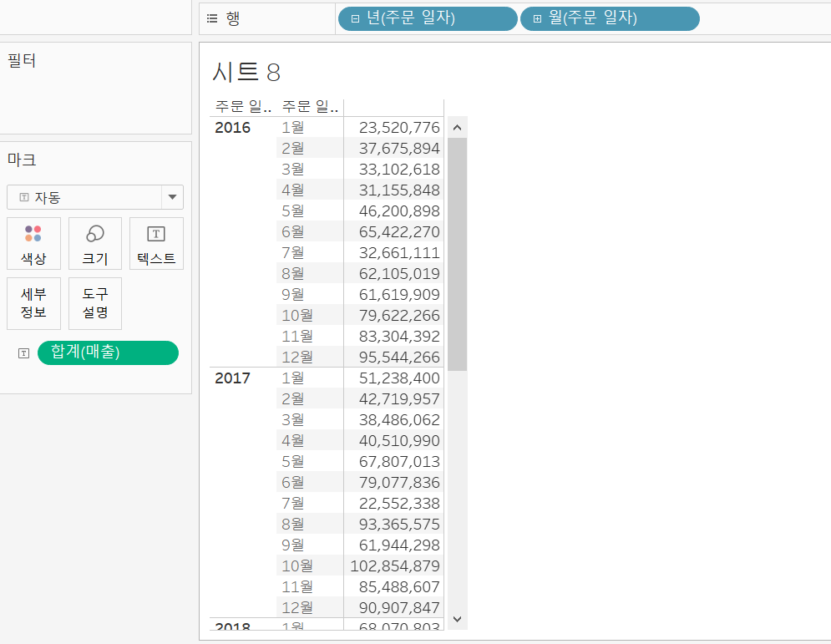This screenshot has width=831, height=644.
Task: Select the value 102,854,879
Action: coord(395,566)
